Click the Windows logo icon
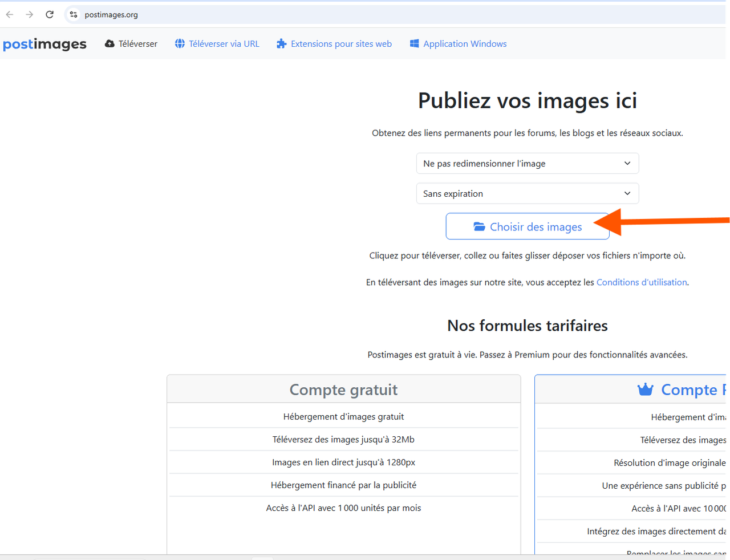The width and height of the screenshot is (730, 560). click(x=415, y=44)
